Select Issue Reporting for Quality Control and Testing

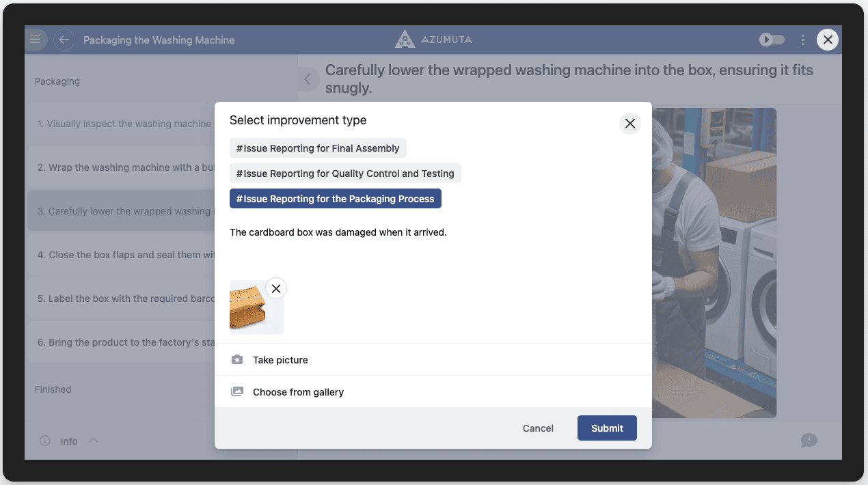click(x=345, y=174)
